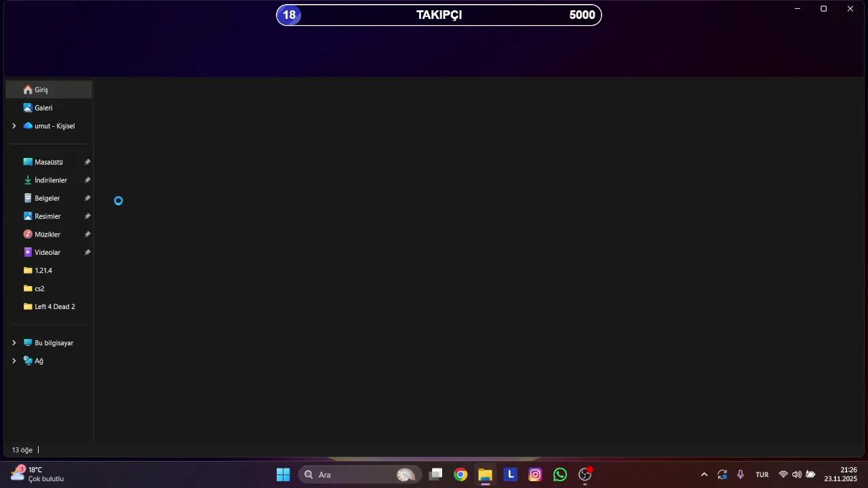
Task: Open the blue L app on taskbar
Action: (x=510, y=474)
